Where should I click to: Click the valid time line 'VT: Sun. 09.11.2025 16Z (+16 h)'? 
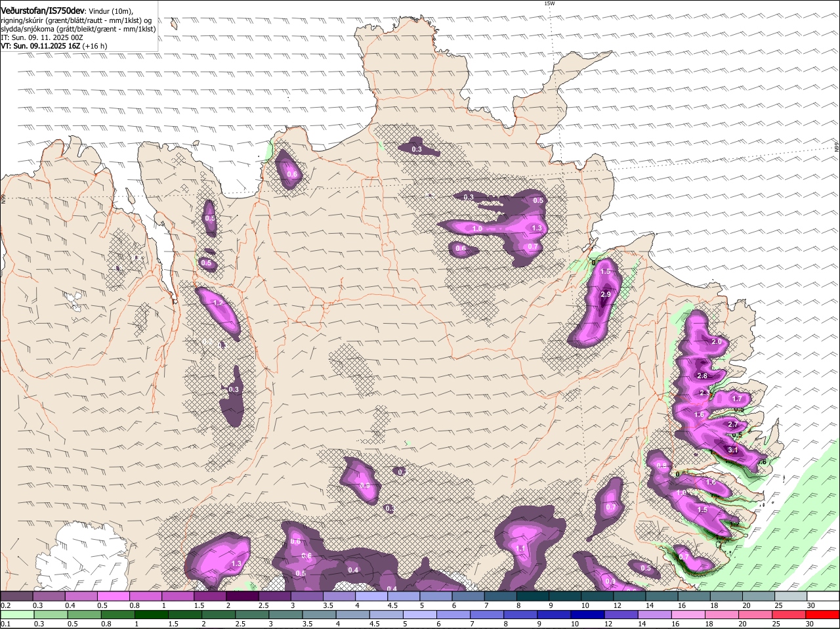tap(54, 47)
